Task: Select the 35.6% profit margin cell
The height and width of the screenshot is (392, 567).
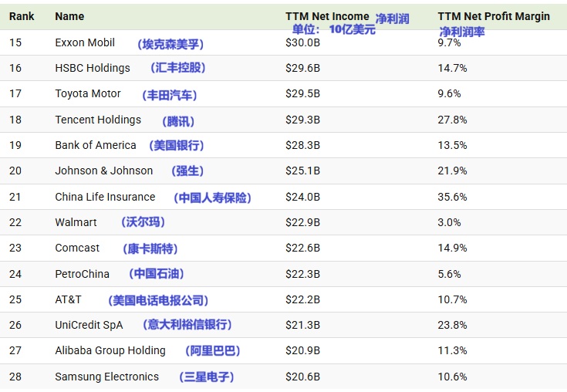Action: (x=452, y=197)
